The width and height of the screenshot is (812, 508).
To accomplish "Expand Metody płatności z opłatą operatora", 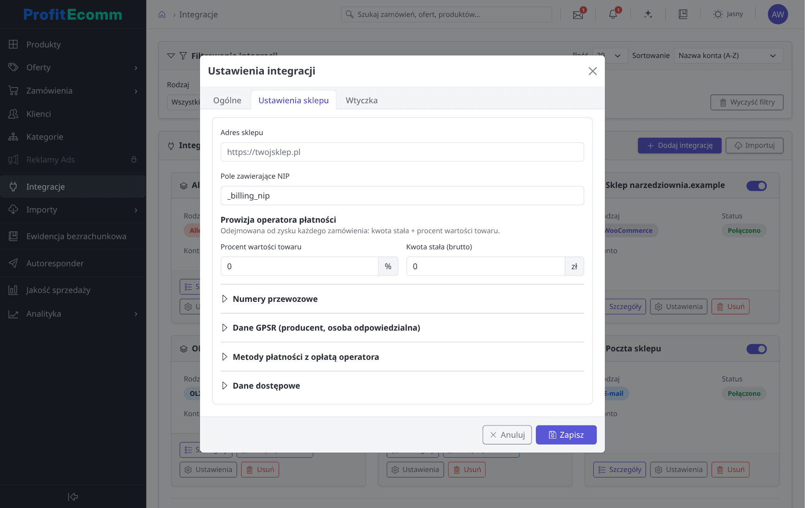I will point(402,357).
